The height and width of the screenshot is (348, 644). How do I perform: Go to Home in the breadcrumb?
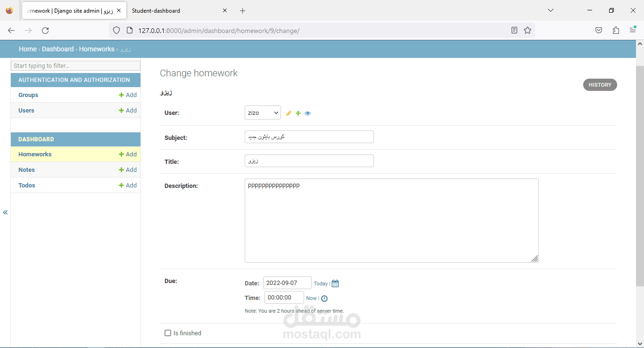pyautogui.click(x=28, y=49)
